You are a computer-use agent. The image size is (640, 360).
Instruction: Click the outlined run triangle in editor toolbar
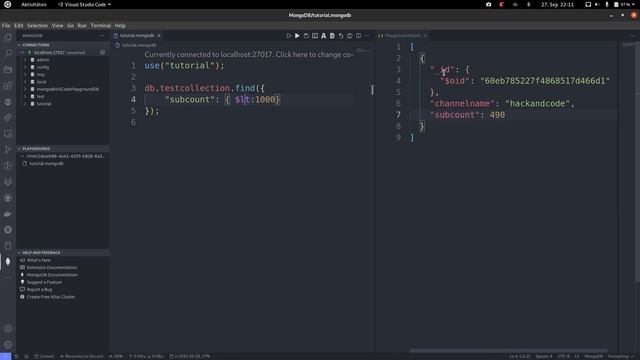click(288, 36)
